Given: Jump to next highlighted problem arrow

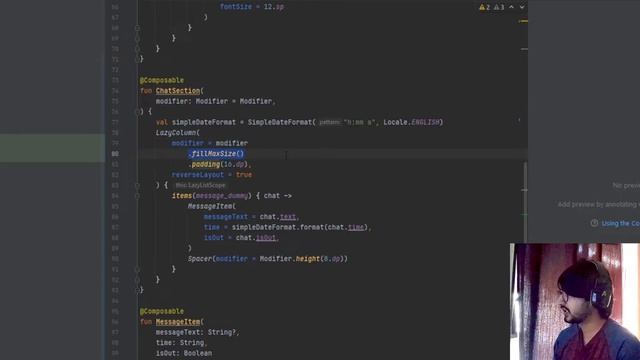Looking at the screenshot, I should coord(522,7).
